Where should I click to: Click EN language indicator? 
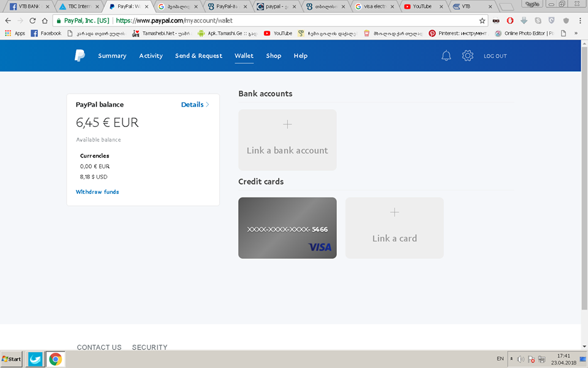[500, 359]
